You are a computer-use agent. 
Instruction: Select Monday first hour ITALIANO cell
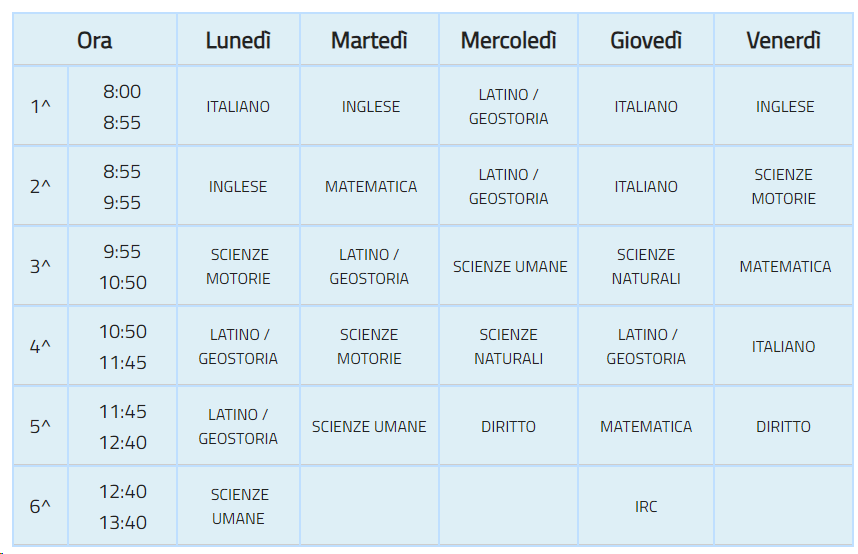[238, 106]
